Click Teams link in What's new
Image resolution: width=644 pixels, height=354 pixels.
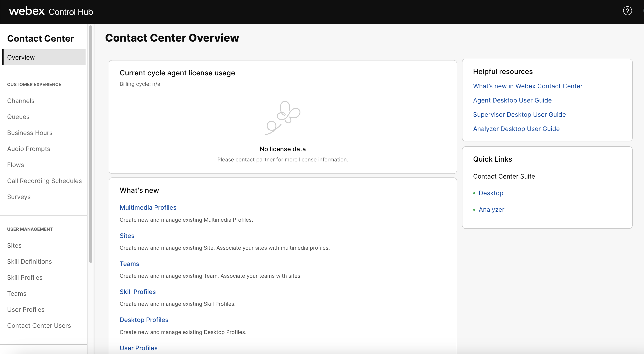[129, 264]
